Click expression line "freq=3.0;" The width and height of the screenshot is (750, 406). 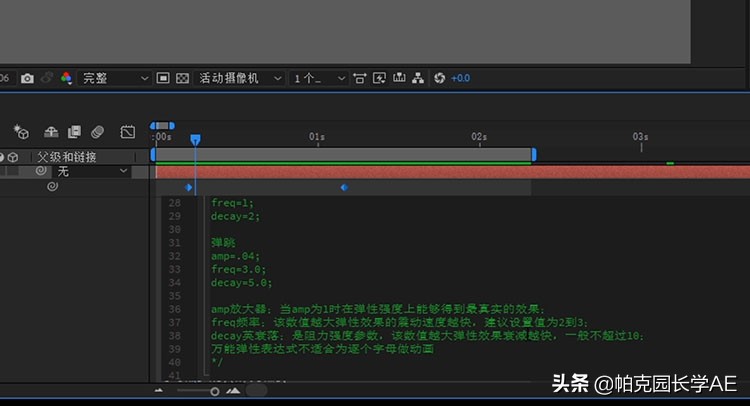(x=238, y=269)
